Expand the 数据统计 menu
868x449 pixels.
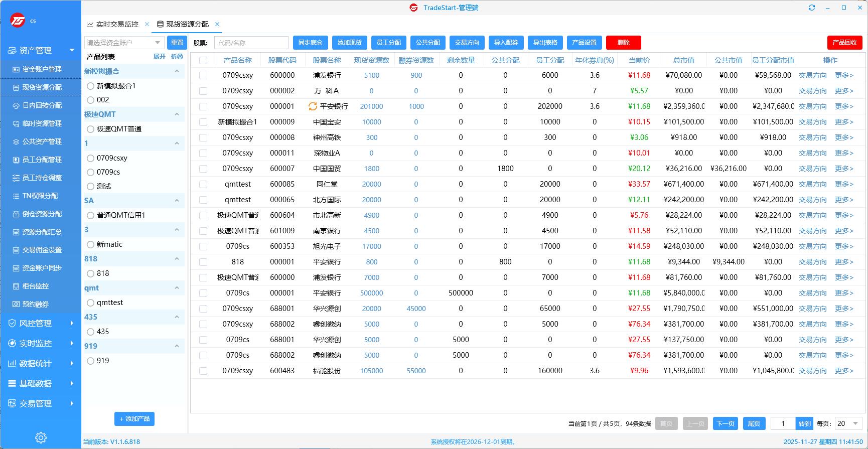click(x=40, y=363)
